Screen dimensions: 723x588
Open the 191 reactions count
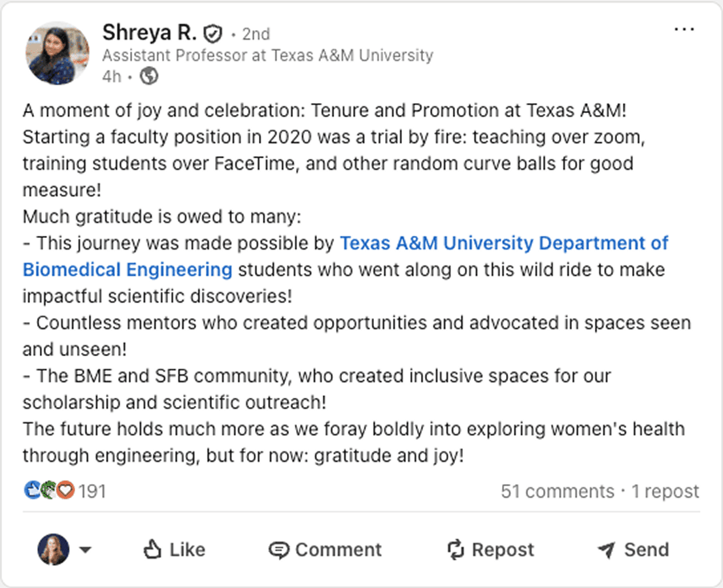point(92,491)
